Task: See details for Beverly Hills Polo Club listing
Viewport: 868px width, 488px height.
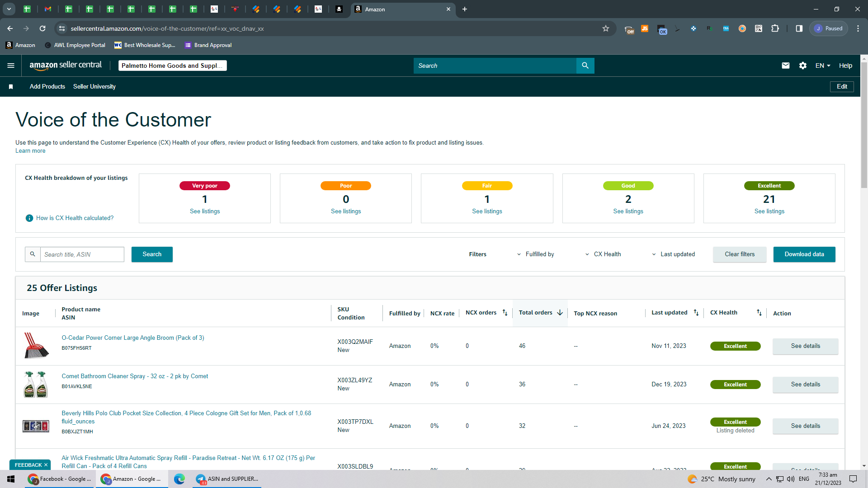Action: click(x=805, y=426)
